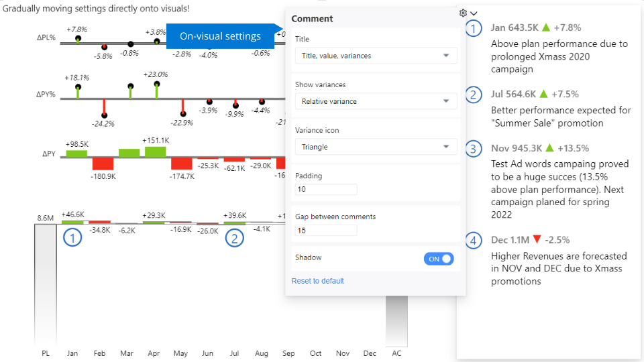Select numbered circle 2 in comments list

tap(474, 95)
